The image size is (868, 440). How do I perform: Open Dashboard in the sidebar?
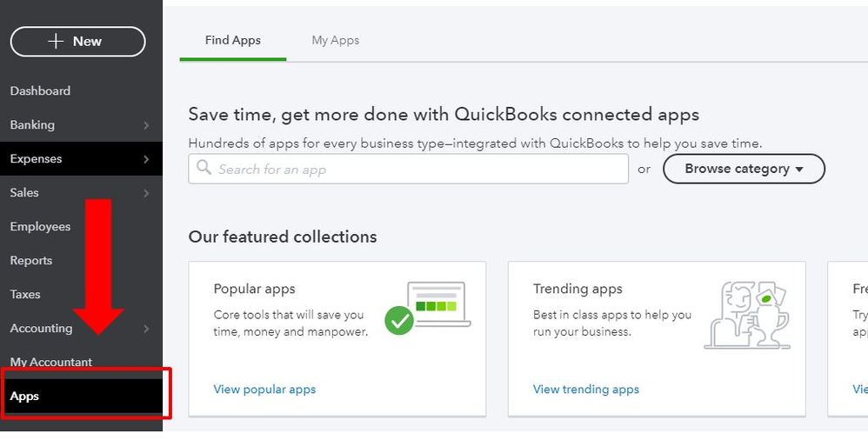(x=40, y=90)
